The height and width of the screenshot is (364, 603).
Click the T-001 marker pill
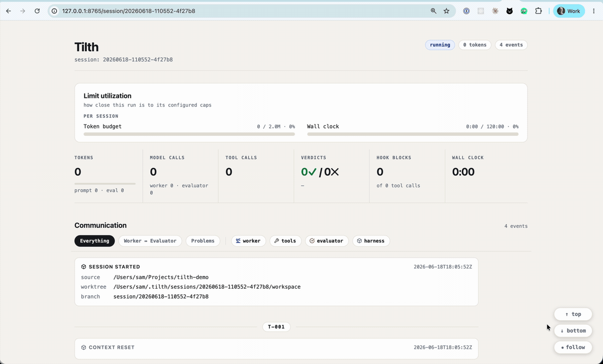(276, 327)
